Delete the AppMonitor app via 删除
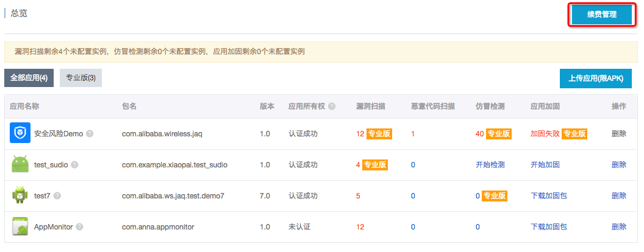644x252 pixels. [x=618, y=227]
